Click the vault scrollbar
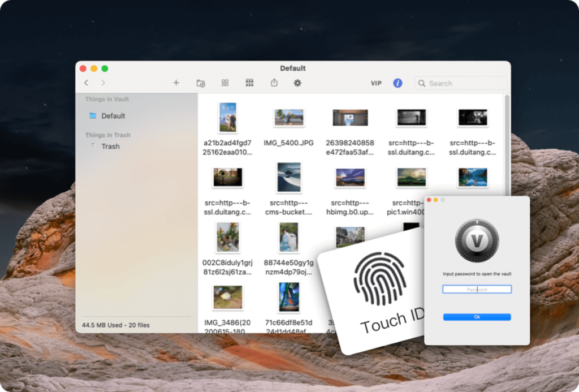 pyautogui.click(x=507, y=144)
